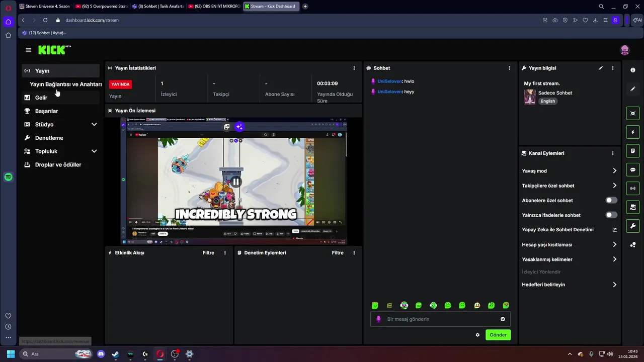Expand the Stüdyo menu chevron
The image size is (644, 362).
click(94, 124)
